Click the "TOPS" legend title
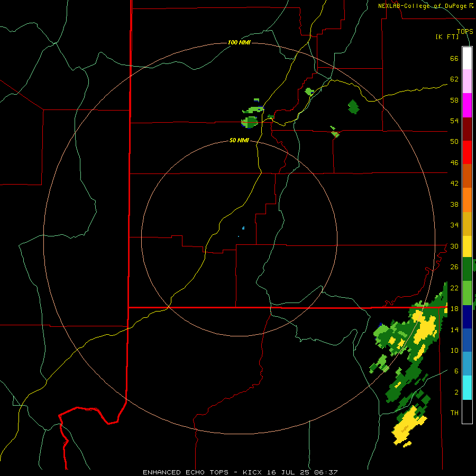The width and height of the screenshot is (476, 476). [x=465, y=31]
